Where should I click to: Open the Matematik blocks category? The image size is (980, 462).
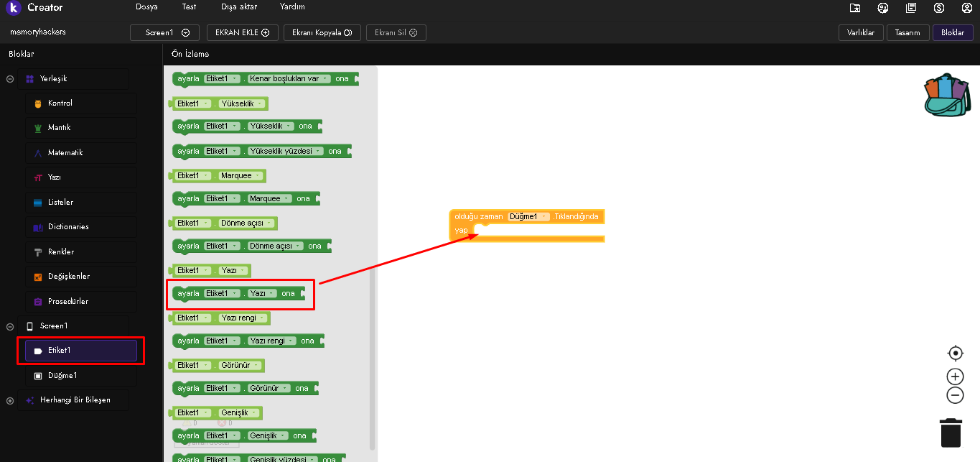pyautogui.click(x=80, y=153)
